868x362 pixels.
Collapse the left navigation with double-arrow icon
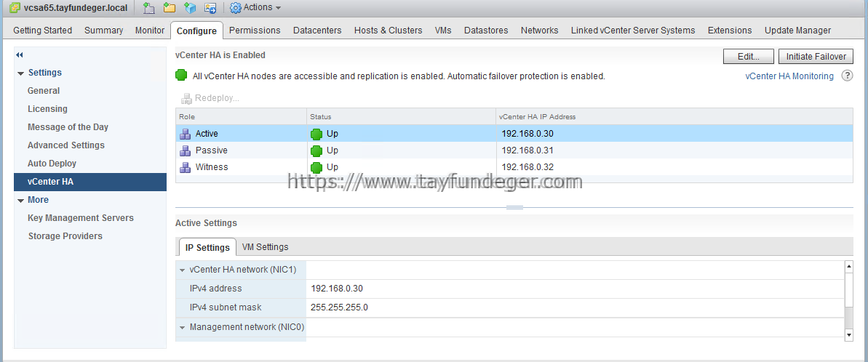[x=20, y=55]
